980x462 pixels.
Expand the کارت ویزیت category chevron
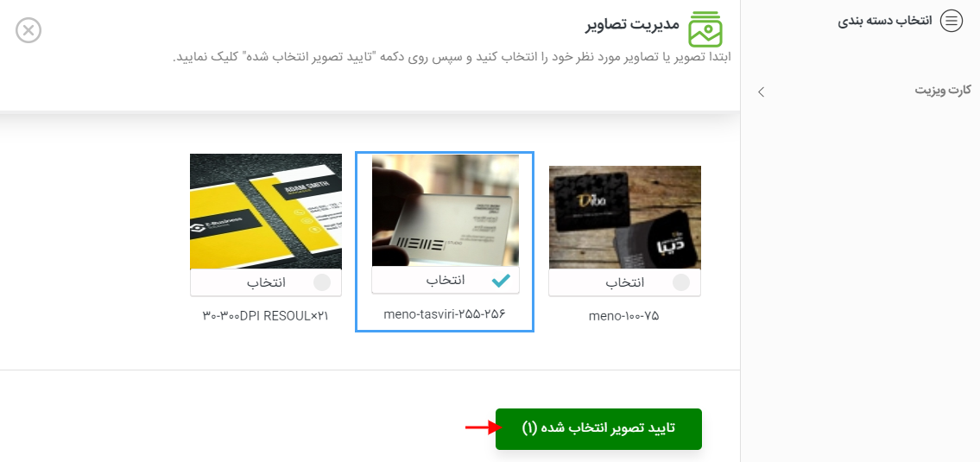tap(761, 92)
